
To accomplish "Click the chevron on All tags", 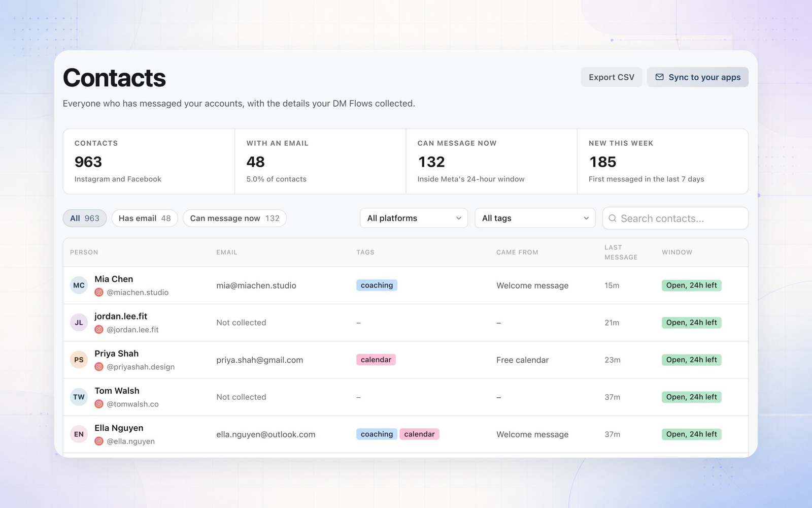I will pos(586,218).
